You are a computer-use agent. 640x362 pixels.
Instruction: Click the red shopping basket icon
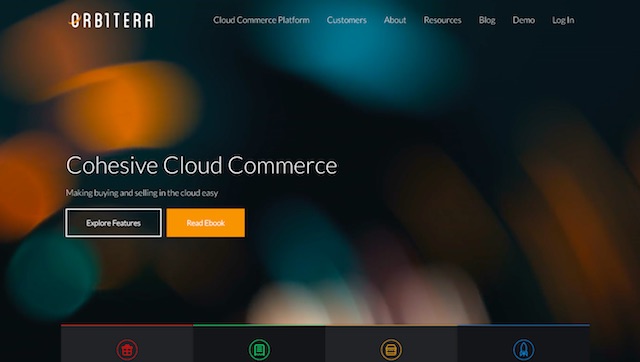127,350
